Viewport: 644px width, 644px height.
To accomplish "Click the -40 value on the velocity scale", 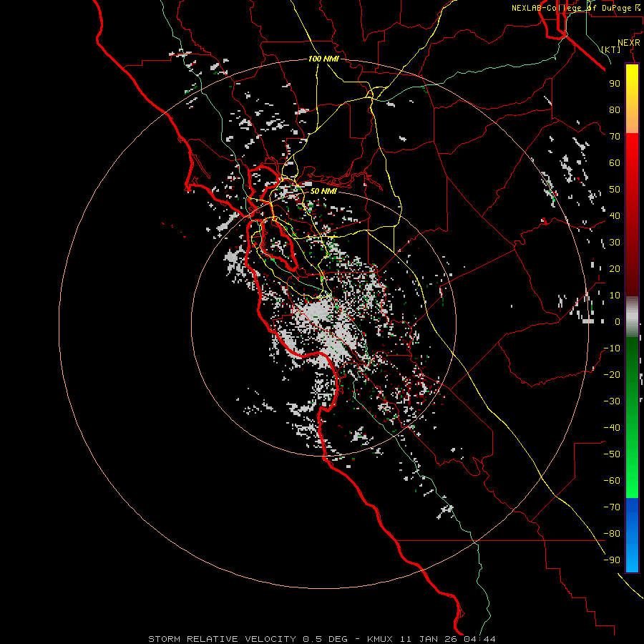I will coord(612,428).
